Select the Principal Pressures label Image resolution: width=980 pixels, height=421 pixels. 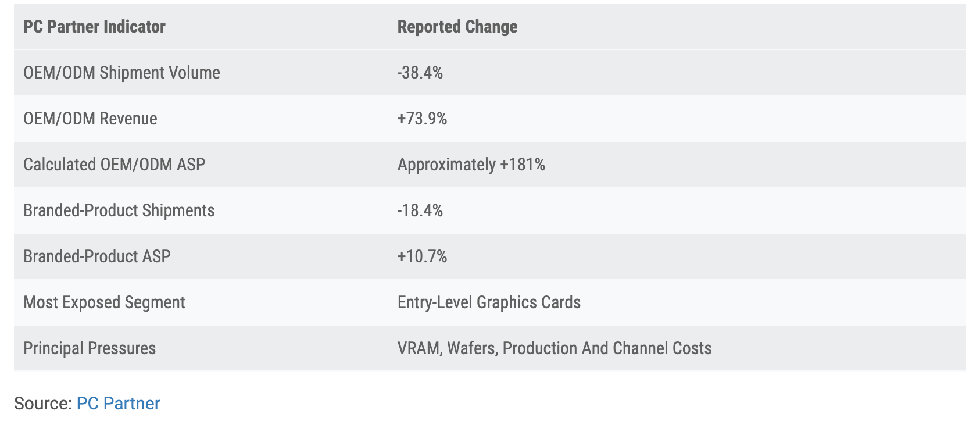tap(90, 348)
